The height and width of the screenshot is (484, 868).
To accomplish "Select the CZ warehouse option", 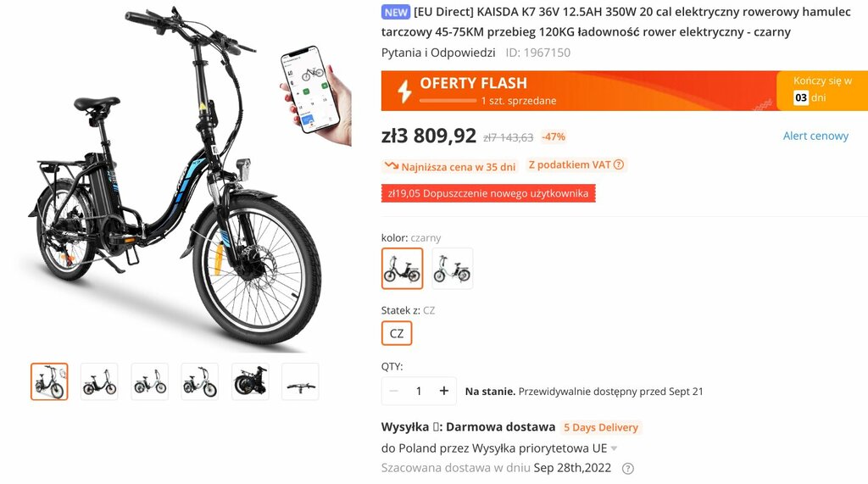I will coord(397,333).
